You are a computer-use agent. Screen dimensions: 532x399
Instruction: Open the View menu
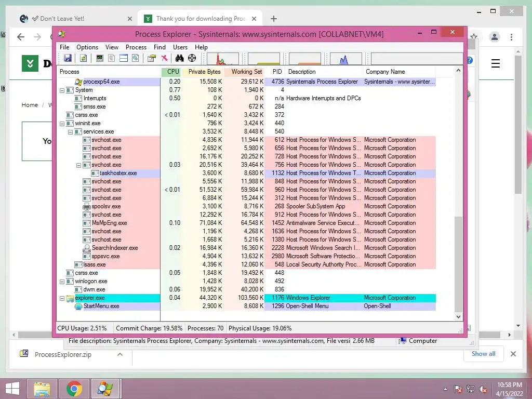click(x=112, y=47)
